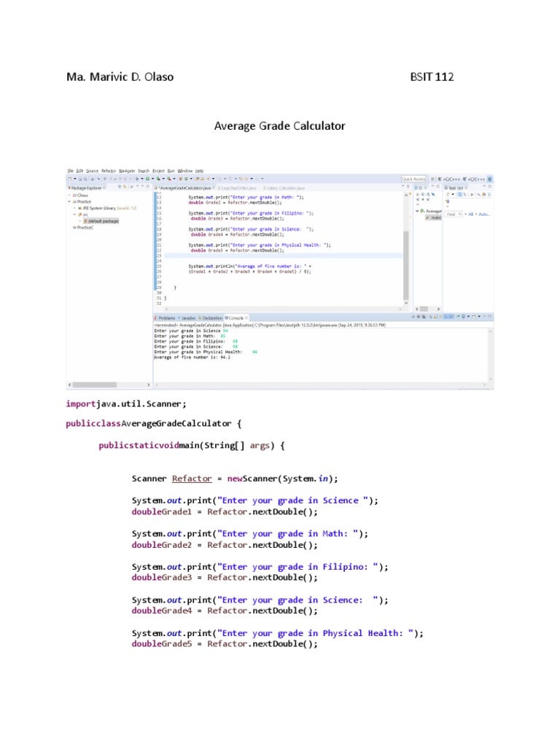Maximize the Package Explorer view

tap(147, 186)
